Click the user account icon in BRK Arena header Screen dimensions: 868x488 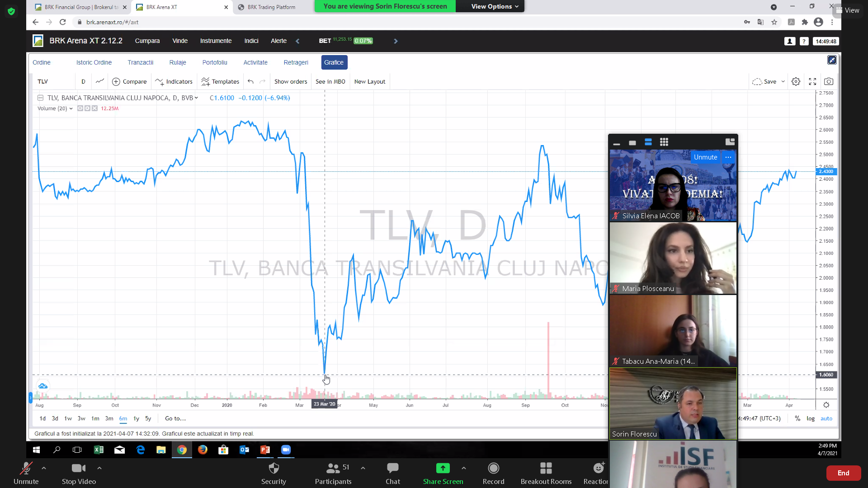(x=790, y=41)
